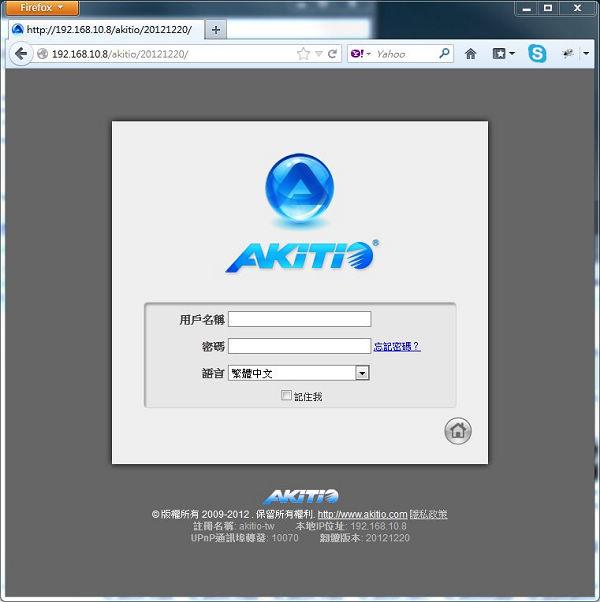Show URL history dropdown arrow in address bar
The width and height of the screenshot is (600, 602).
319,54
